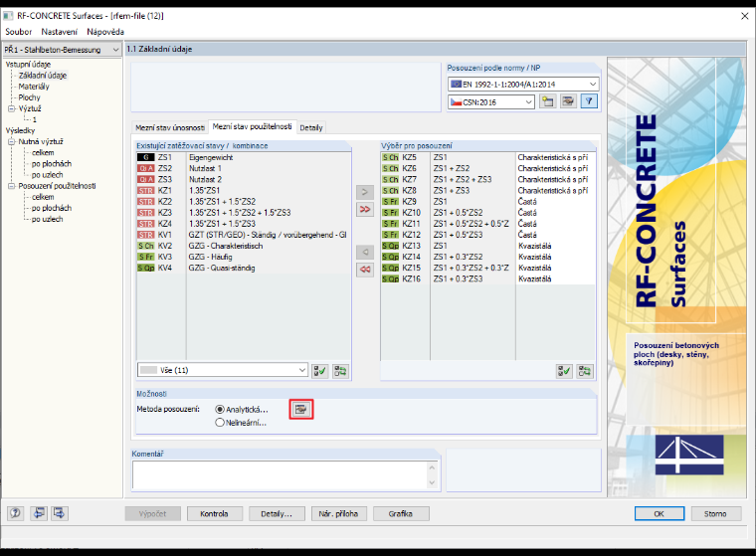Open the Soubor menu
Viewport: 756px width, 556px height.
18,32
